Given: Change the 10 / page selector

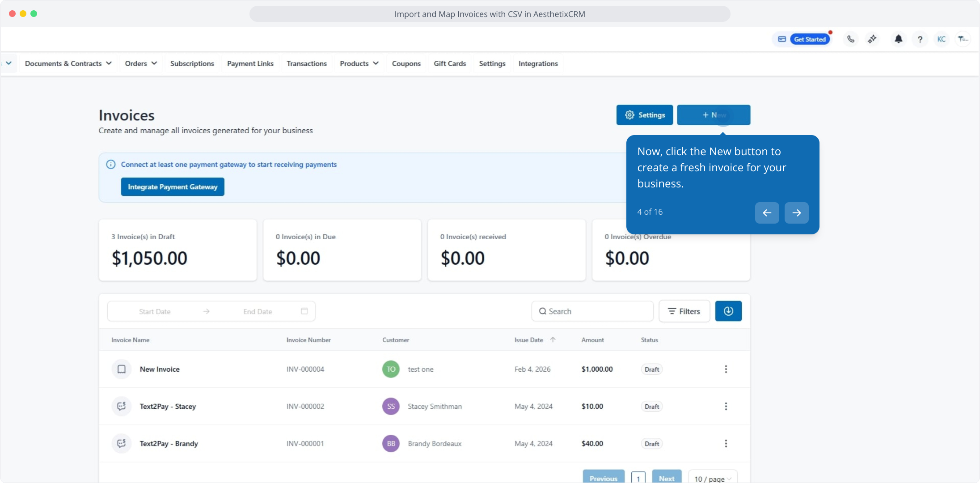Looking at the screenshot, I should coord(713,479).
